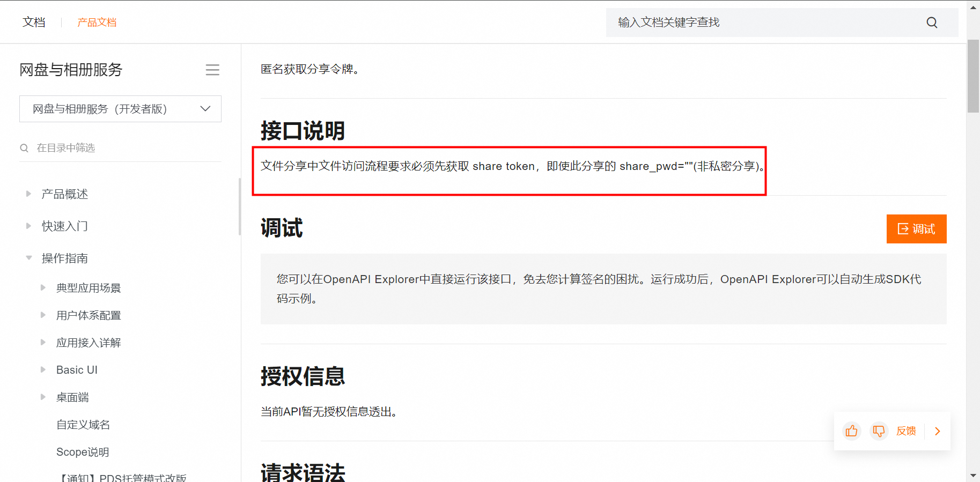Click the magnifier icon beside 在目录中筛选
The height and width of the screenshot is (482, 980).
[x=24, y=148]
